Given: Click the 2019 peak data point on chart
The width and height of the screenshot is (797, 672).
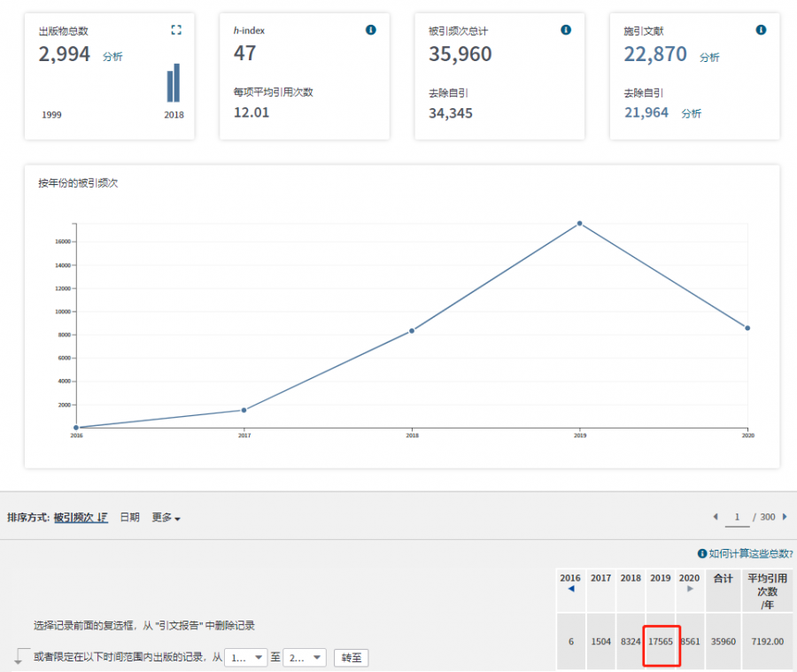Looking at the screenshot, I should click(580, 223).
